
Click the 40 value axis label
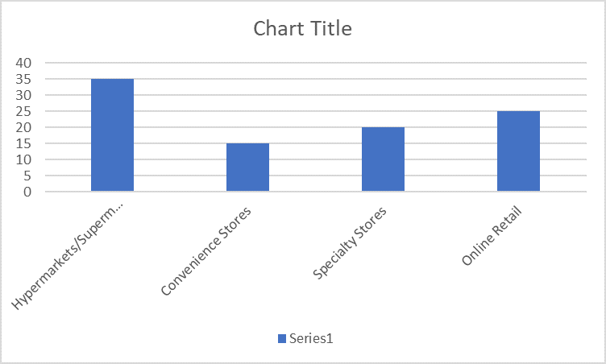tap(23, 63)
